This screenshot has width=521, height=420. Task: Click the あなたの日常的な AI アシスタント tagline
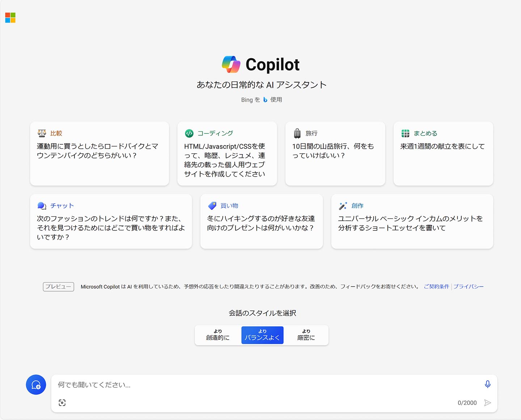point(262,85)
